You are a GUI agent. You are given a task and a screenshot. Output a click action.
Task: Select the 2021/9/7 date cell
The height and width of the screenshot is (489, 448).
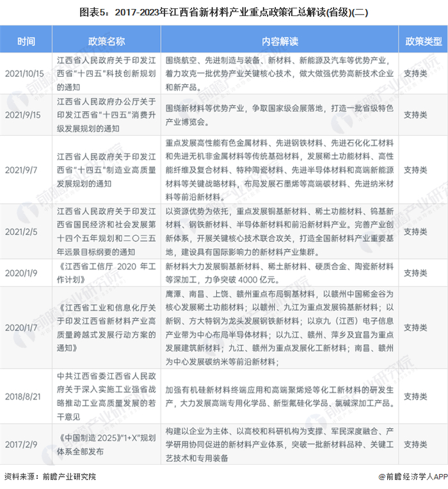pos(21,170)
